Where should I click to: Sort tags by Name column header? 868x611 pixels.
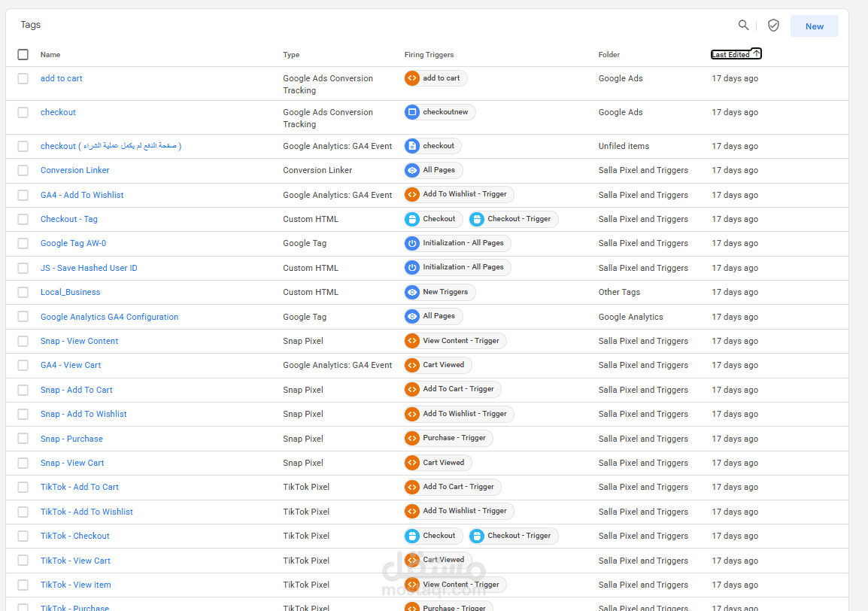click(x=50, y=54)
